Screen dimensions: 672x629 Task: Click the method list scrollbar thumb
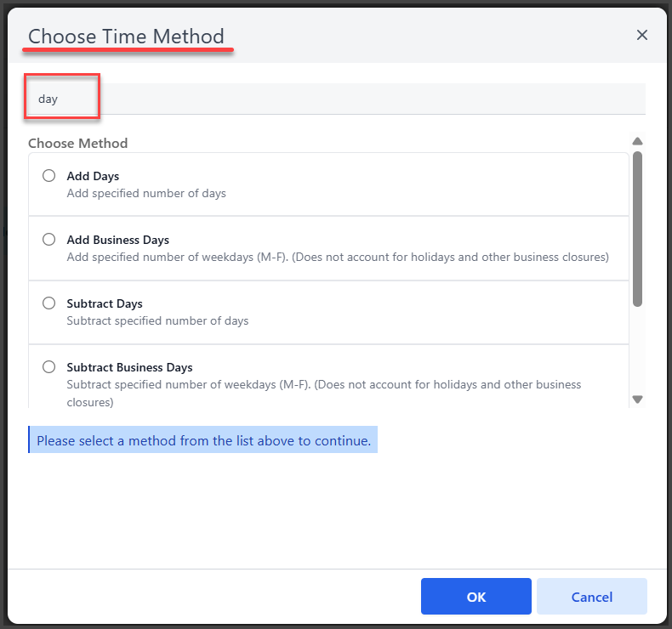point(637,229)
